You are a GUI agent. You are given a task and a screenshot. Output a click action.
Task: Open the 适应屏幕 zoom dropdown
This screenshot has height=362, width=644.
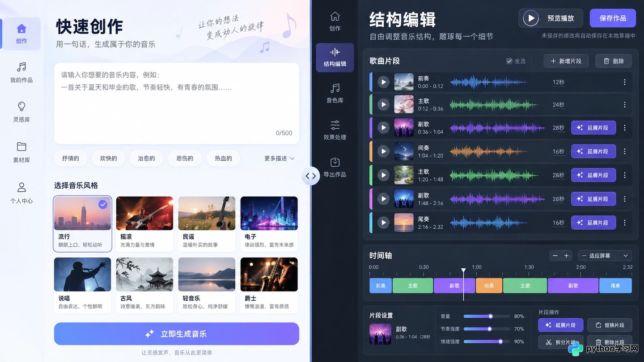(605, 256)
